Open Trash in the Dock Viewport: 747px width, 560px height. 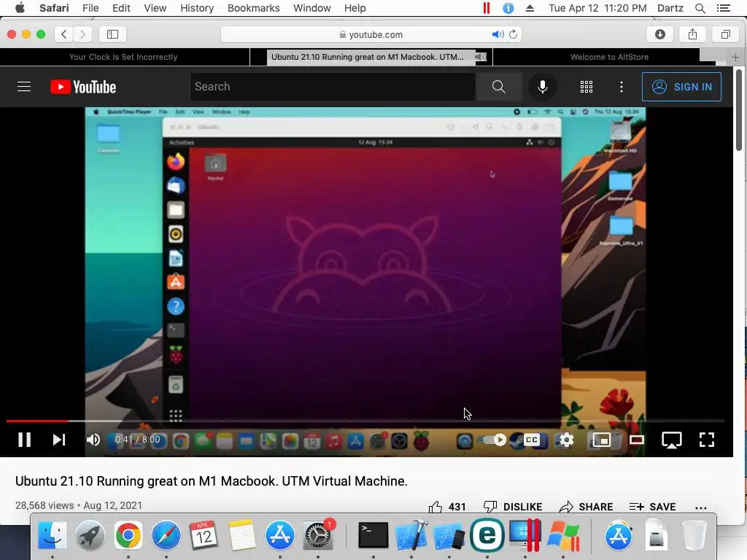coord(694,535)
